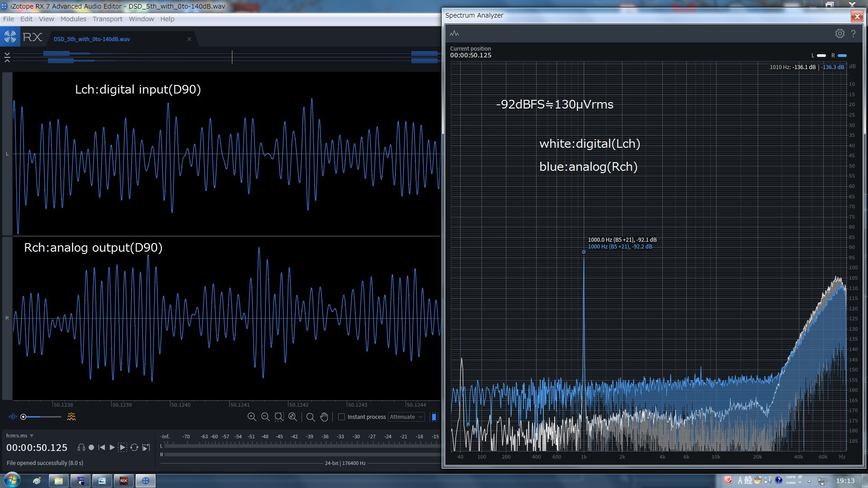Click the RX taskbar button
The width and height of the screenshot is (868, 488).
coord(123,481)
